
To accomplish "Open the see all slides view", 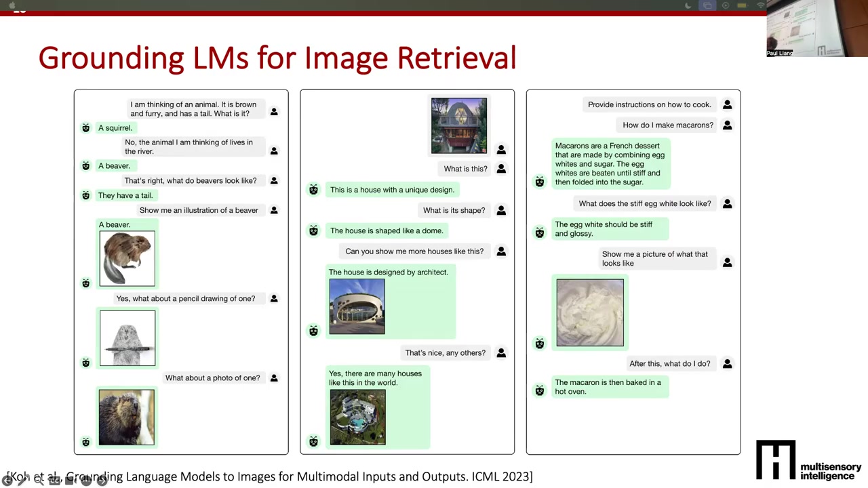I will pyautogui.click(x=70, y=481).
